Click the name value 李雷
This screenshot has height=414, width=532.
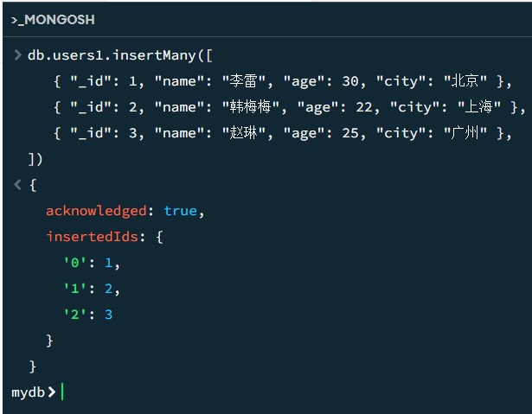pos(245,81)
